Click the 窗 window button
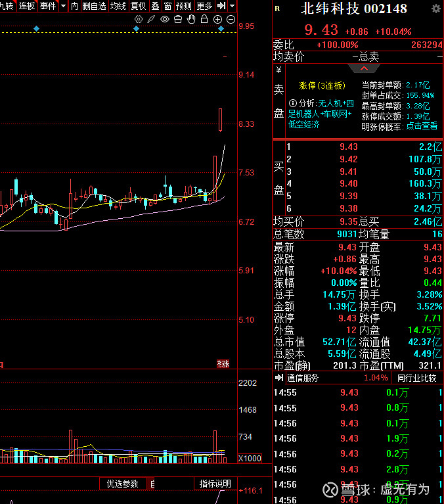Screen dimensions: 444x504 (x=167, y=6)
